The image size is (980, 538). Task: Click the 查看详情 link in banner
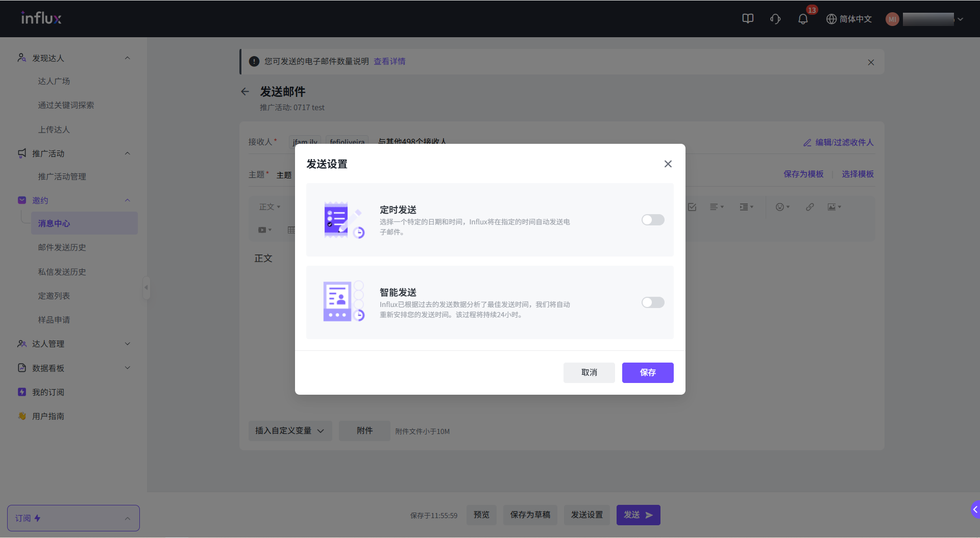389,61
